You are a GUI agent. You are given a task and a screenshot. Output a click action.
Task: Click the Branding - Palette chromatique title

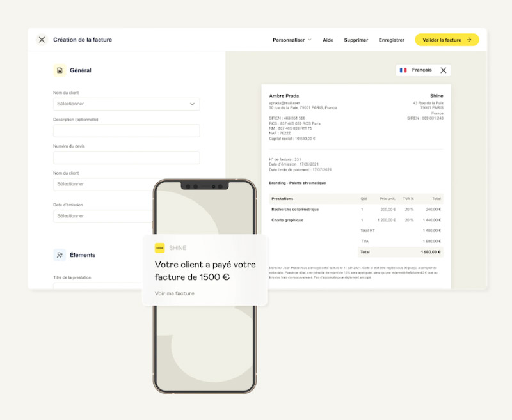297,183
